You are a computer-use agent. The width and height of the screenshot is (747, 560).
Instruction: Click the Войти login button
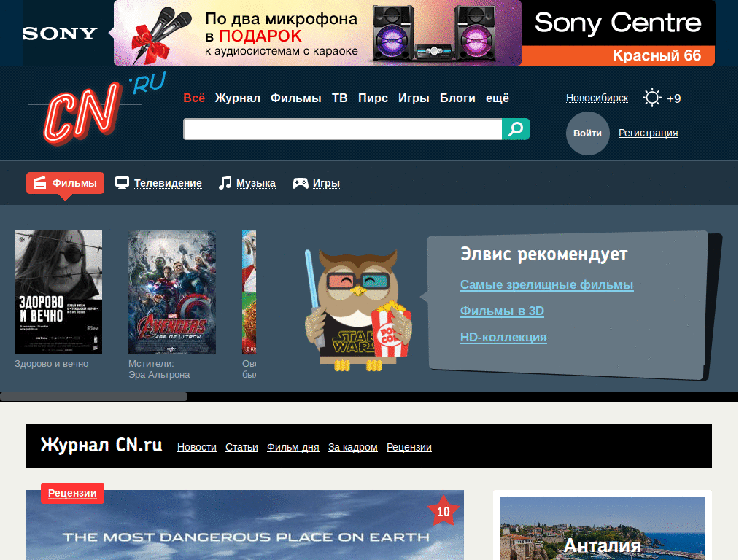[x=587, y=133]
